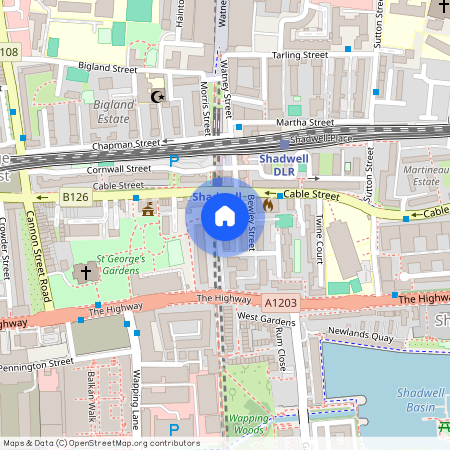
Task: Click the temple icon beside Cable Street
Action: coord(148,209)
